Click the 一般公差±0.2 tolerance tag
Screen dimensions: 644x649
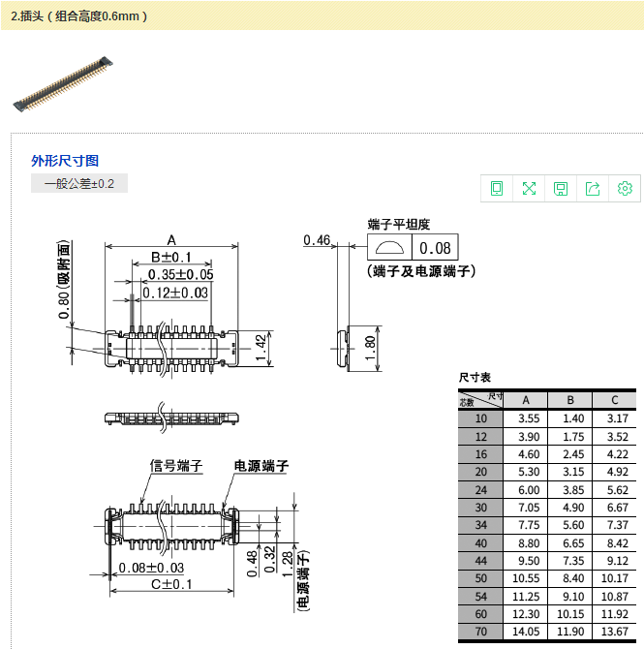click(78, 183)
